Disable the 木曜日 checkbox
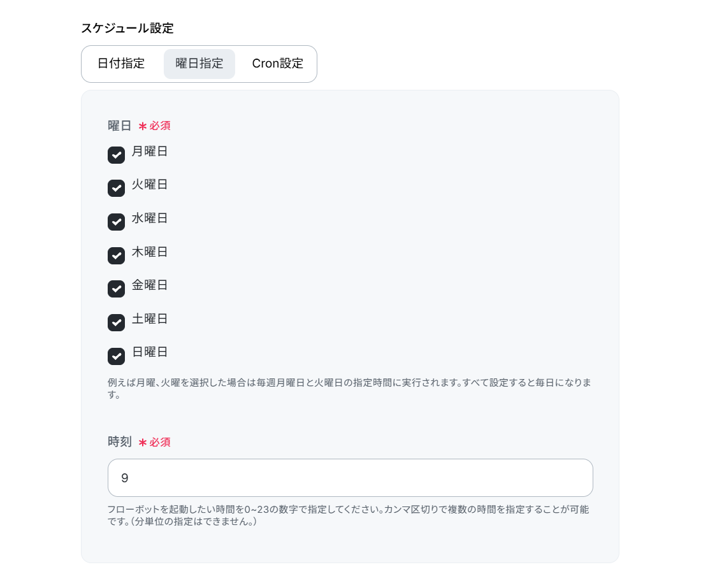The image size is (708, 588). tap(116, 255)
